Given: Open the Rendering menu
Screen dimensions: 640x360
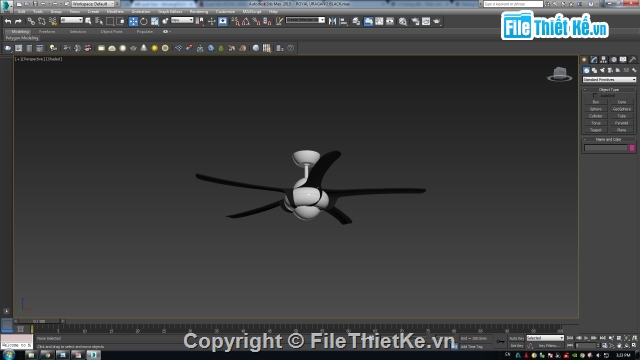Looking at the screenshot, I should coord(199,11).
